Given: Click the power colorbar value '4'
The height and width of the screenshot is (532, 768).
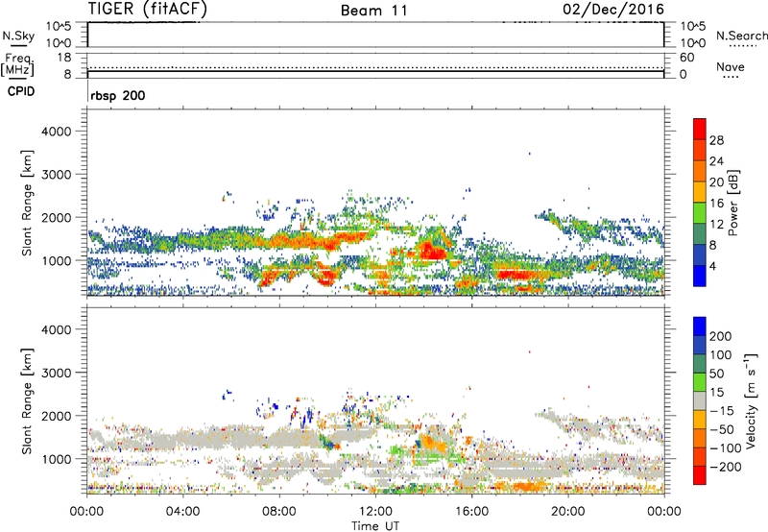Looking at the screenshot, I should [713, 267].
